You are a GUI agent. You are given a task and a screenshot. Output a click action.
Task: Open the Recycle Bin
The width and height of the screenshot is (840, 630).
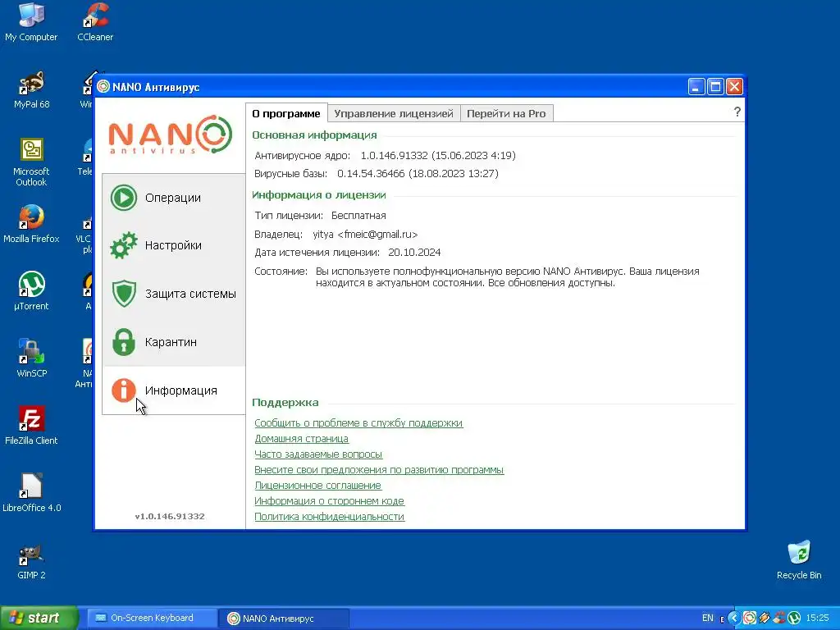point(799,561)
